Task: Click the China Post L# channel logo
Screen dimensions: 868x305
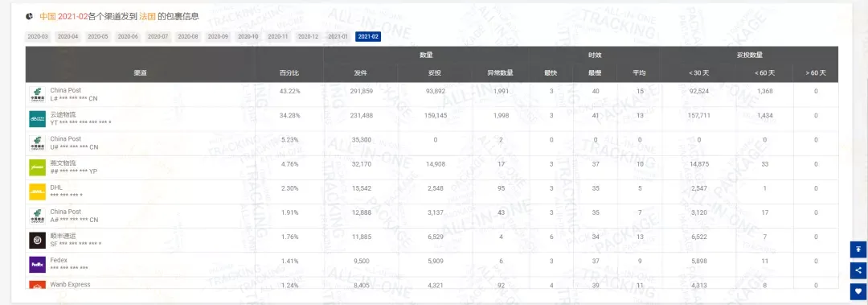Action: (38, 95)
